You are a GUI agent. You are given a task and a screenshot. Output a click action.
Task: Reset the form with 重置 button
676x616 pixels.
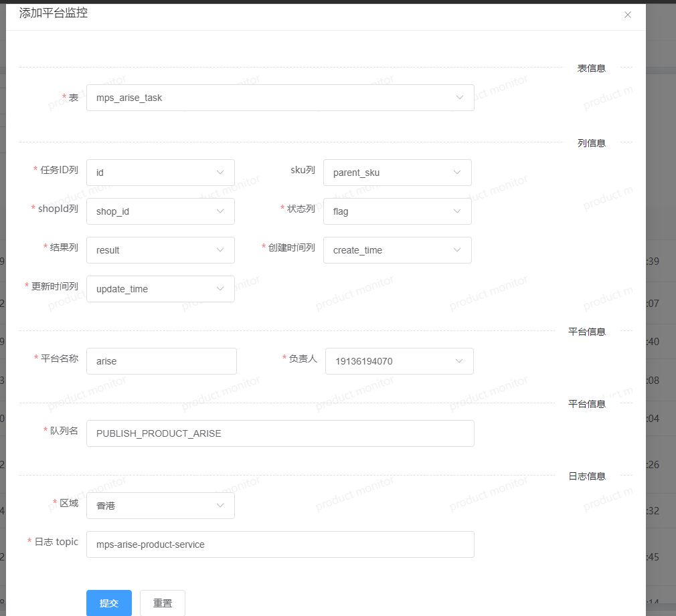click(163, 603)
